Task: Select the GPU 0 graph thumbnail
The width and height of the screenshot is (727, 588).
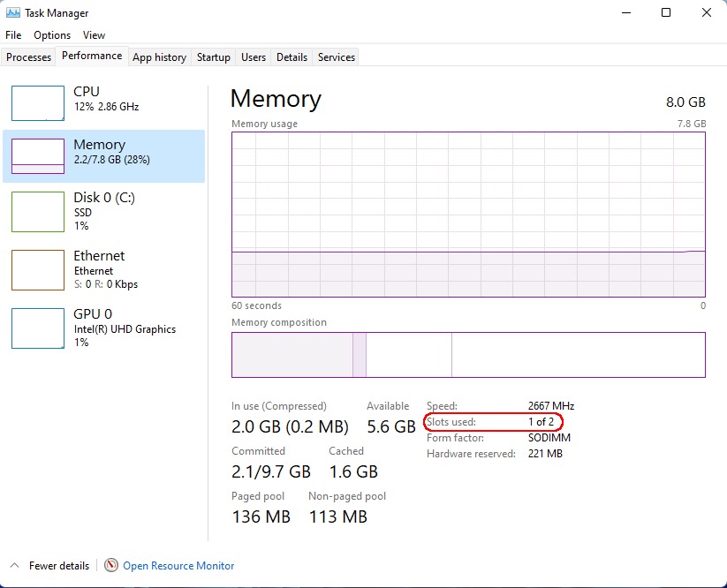Action: coord(38,328)
